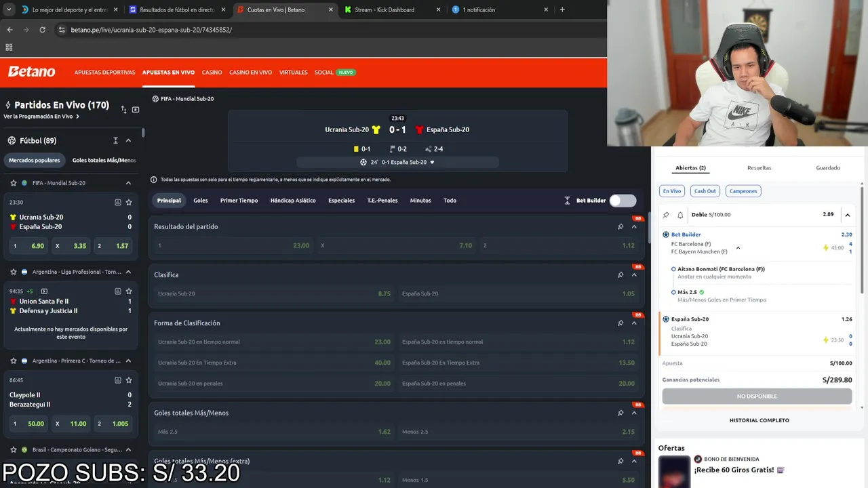This screenshot has height=488, width=868.
Task: Click the stream icon on Union Santa Fe II card
Action: [x=44, y=291]
